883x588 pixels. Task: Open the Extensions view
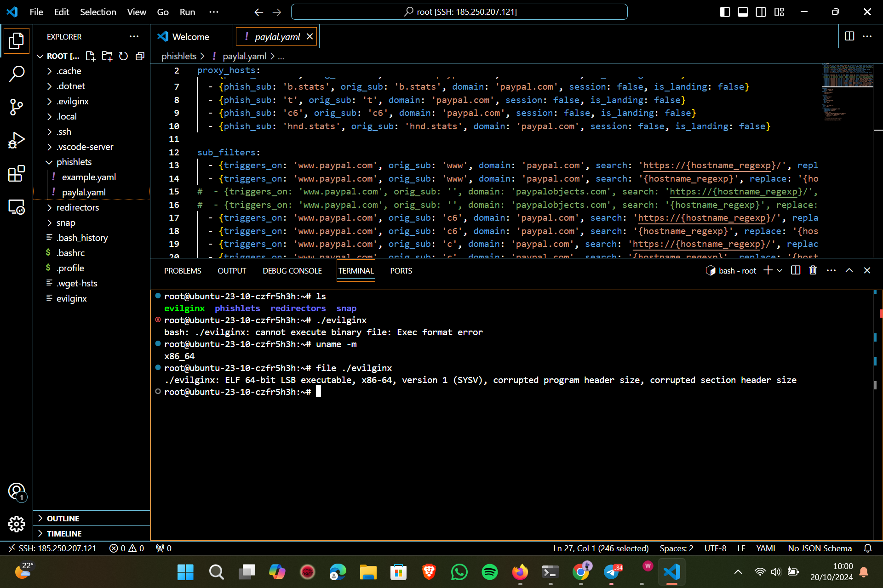pos(17,174)
